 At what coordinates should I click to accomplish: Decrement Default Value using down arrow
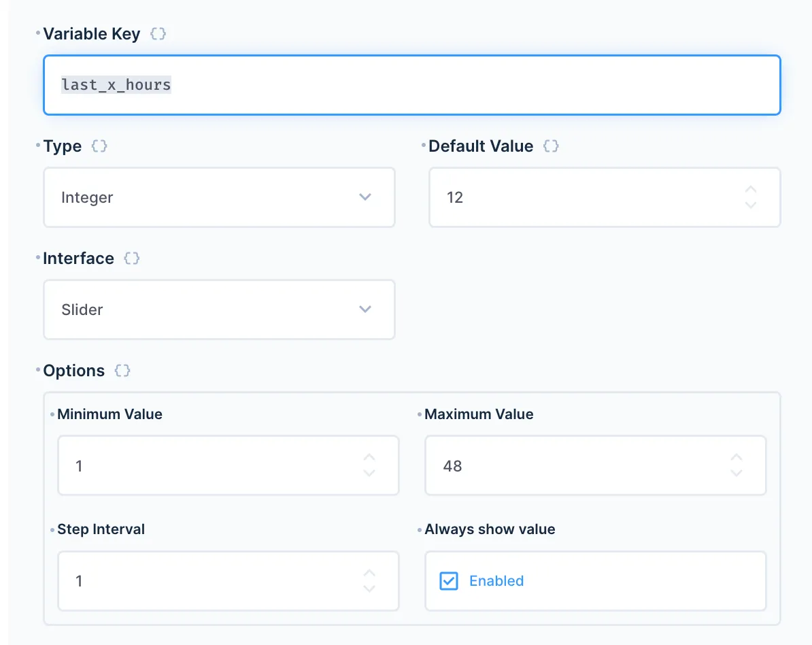(x=750, y=206)
